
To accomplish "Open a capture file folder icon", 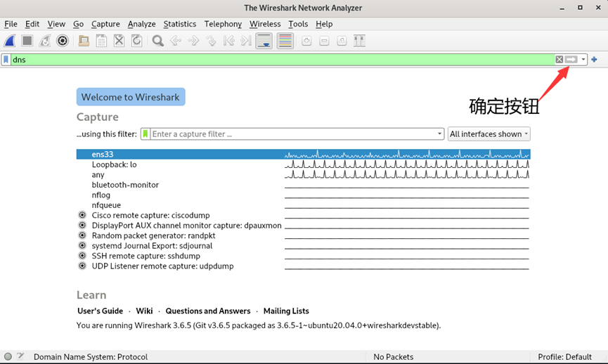I will point(84,41).
